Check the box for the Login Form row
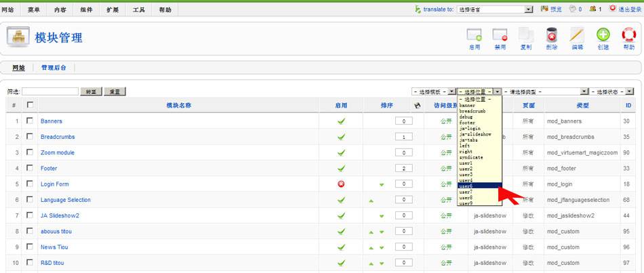644x273 pixels. 30,184
